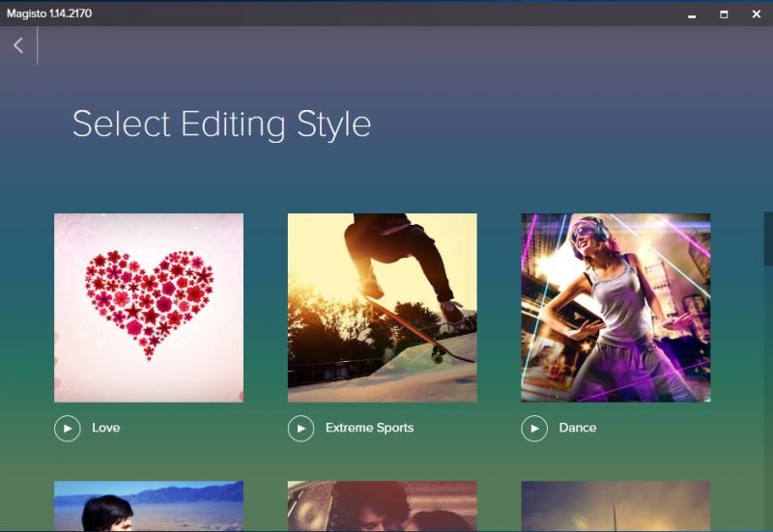Image resolution: width=773 pixels, height=532 pixels.
Task: Open the dusk tower style thumbnail
Action: [616, 505]
